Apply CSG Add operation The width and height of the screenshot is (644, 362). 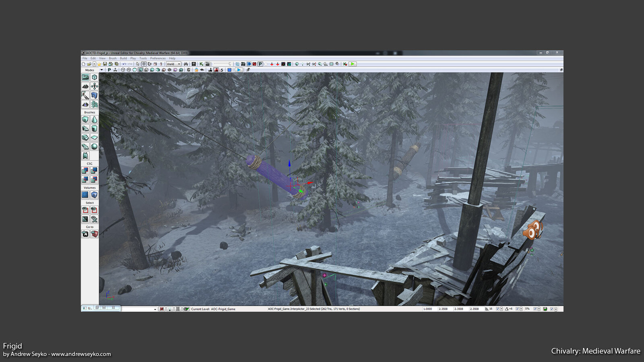click(85, 171)
